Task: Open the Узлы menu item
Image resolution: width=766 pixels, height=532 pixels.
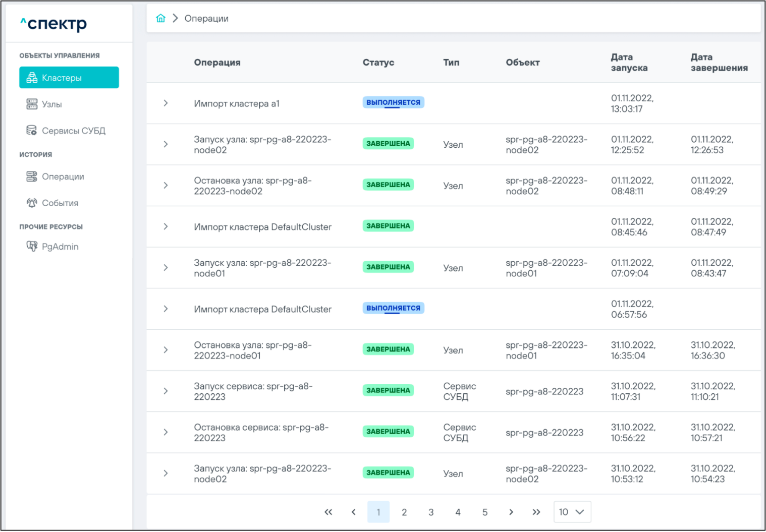Action: pos(52,104)
